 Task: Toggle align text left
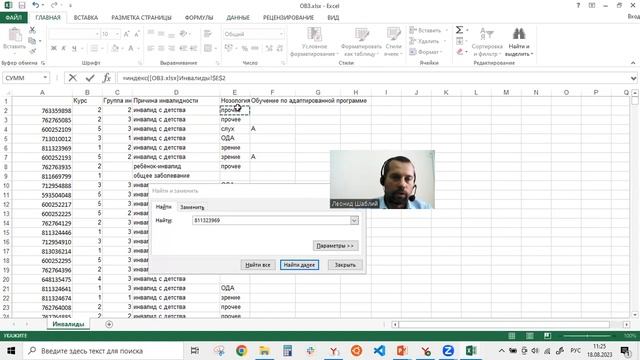(151, 48)
